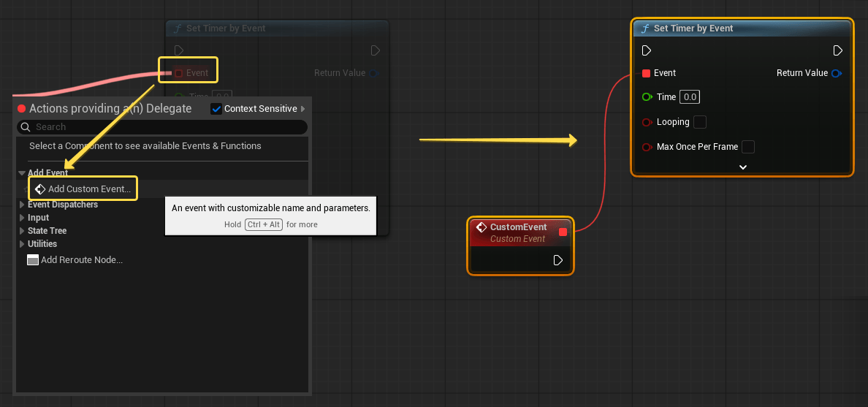Expand the Event Dispatchers category

(22, 205)
